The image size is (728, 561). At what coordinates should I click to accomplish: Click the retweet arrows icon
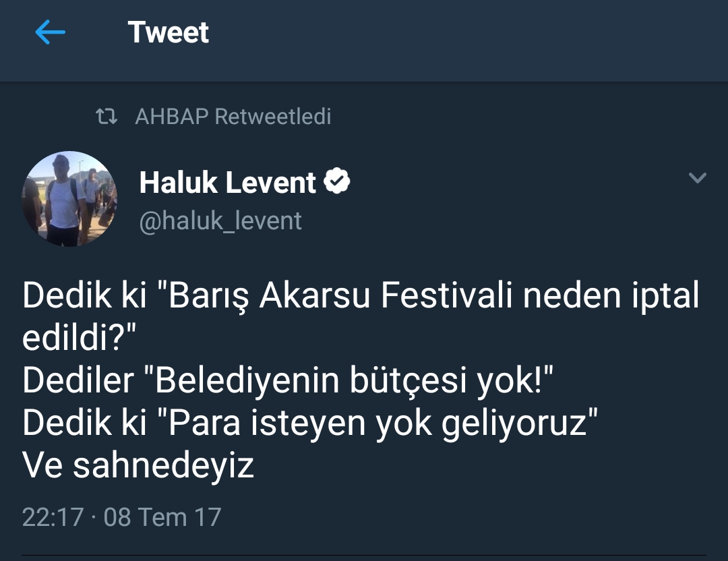(x=107, y=117)
